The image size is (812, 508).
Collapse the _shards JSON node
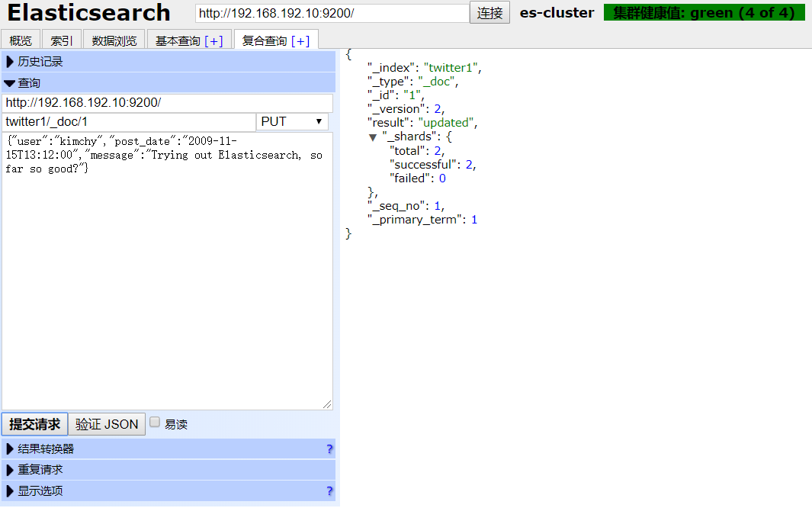coord(372,137)
